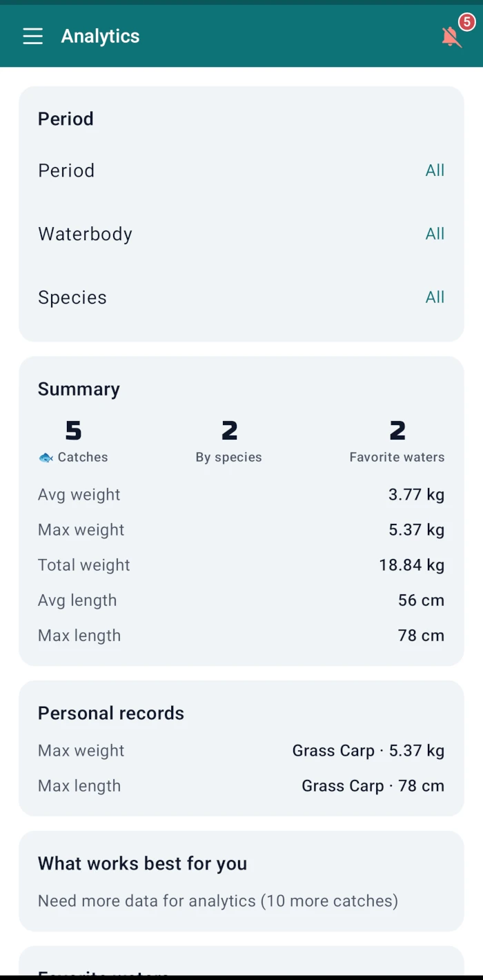Tap the muted notification bell icon
The width and height of the screenshot is (483, 980).
[x=451, y=37]
